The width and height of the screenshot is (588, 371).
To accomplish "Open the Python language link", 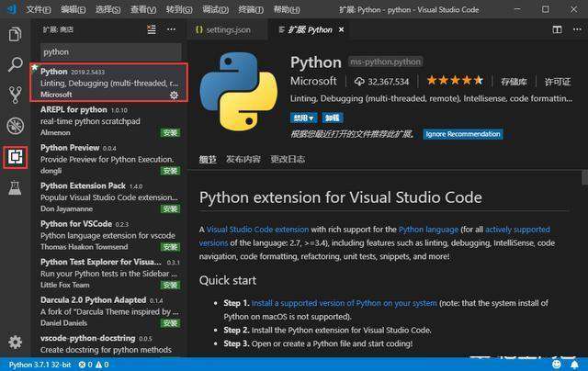I will point(428,230).
